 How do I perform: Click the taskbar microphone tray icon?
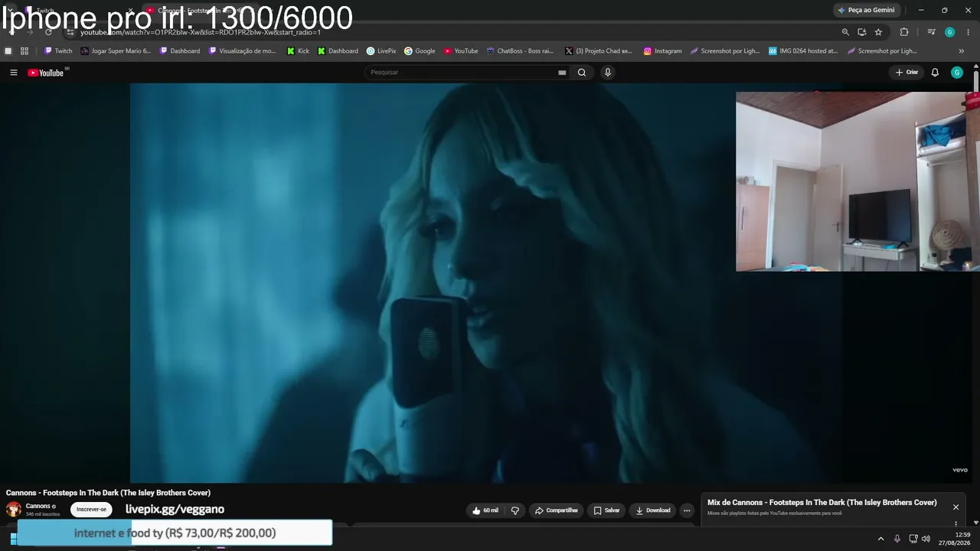tap(897, 539)
